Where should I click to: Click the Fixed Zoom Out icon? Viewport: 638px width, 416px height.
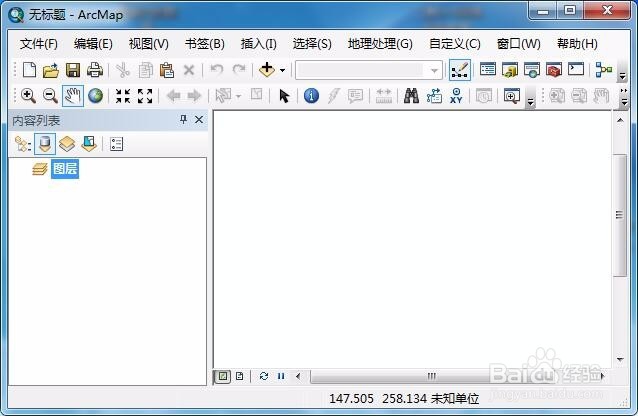point(145,96)
